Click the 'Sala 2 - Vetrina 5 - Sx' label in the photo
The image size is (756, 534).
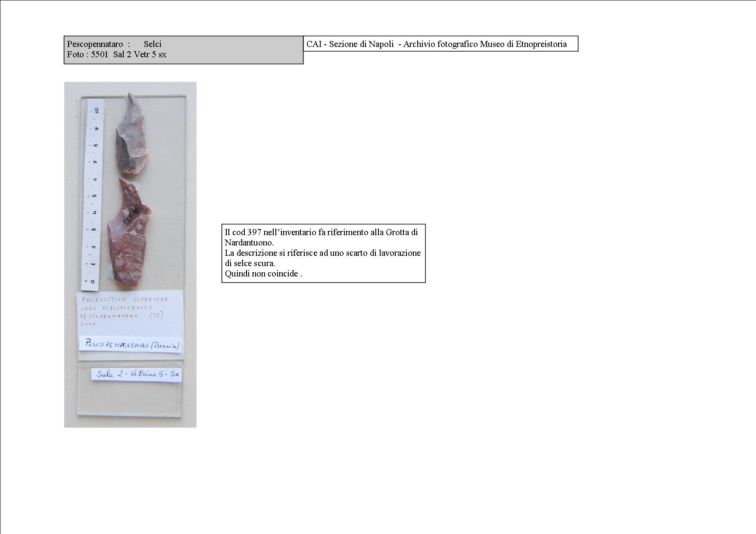click(137, 374)
